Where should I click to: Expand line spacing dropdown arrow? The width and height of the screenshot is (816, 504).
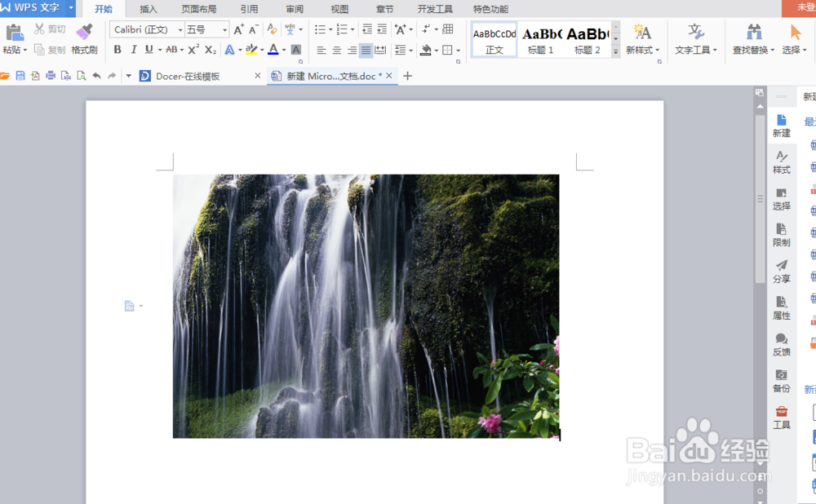[411, 51]
